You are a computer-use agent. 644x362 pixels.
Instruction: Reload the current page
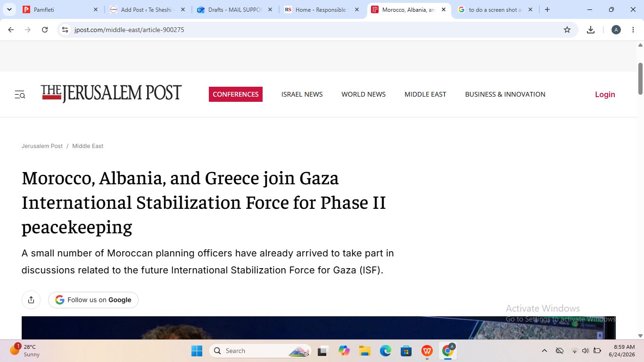45,30
